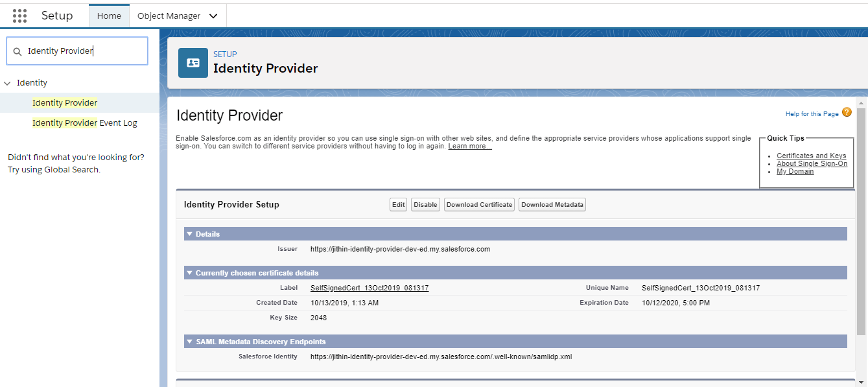
Task: Collapse the Identity tree section chevron
Action: tap(7, 83)
